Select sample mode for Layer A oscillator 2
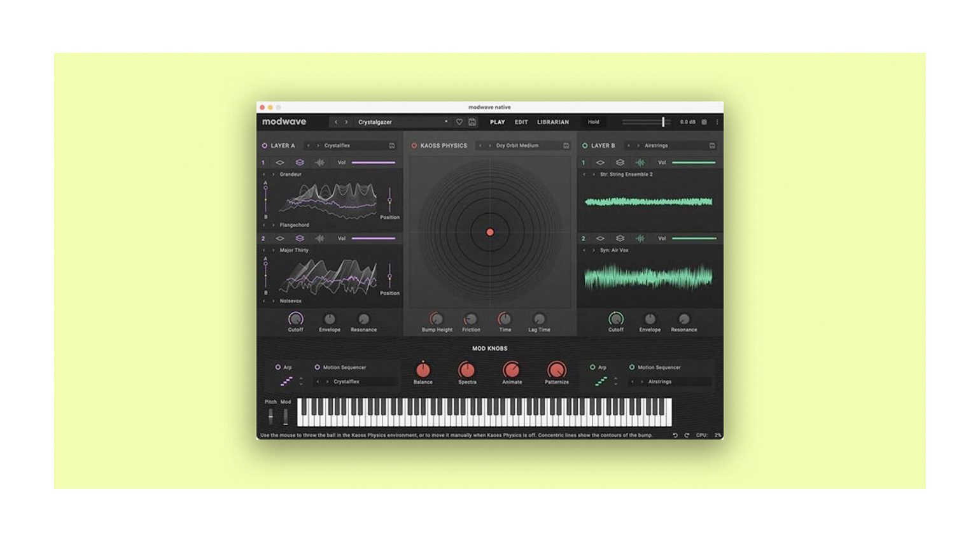Screen dimensions: 980x541 coord(320,239)
